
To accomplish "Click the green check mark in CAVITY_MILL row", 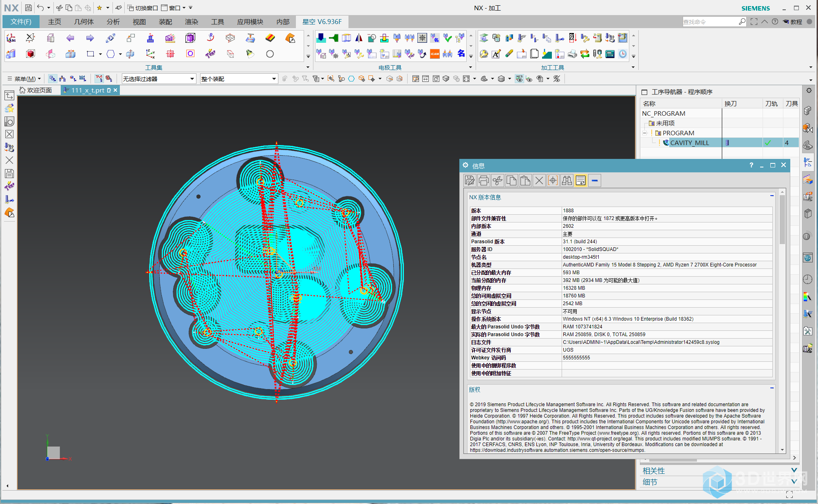I will coord(768,143).
